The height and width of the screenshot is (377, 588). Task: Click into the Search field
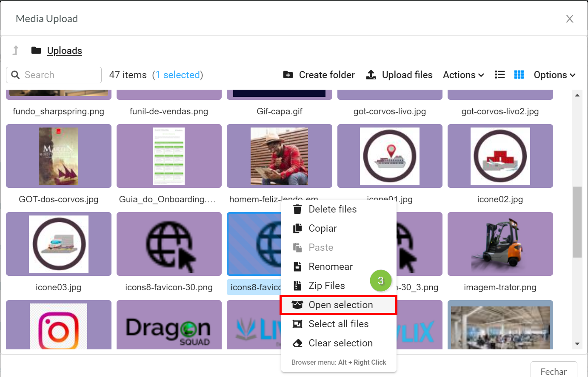click(x=60, y=75)
